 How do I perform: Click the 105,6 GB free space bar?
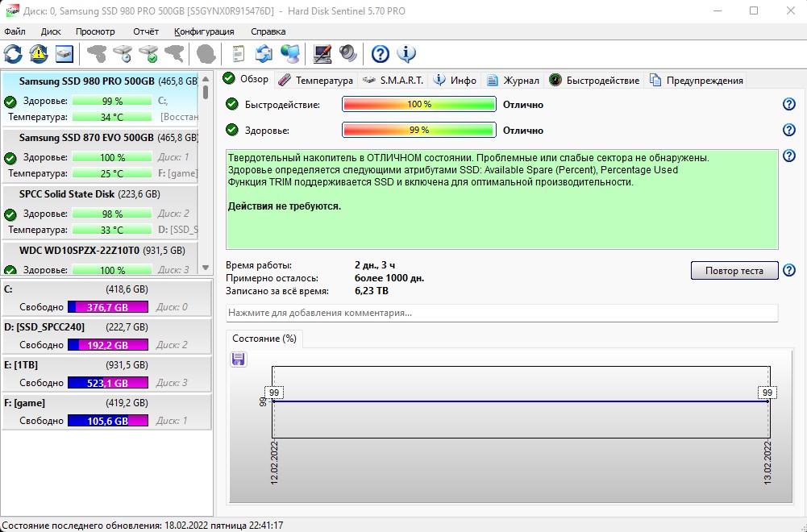108,421
